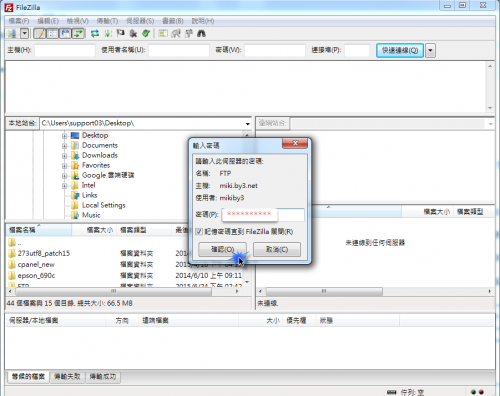The image size is (500, 396).
Task: Click the local file list horizontal scrollbar
Action: coord(113,291)
